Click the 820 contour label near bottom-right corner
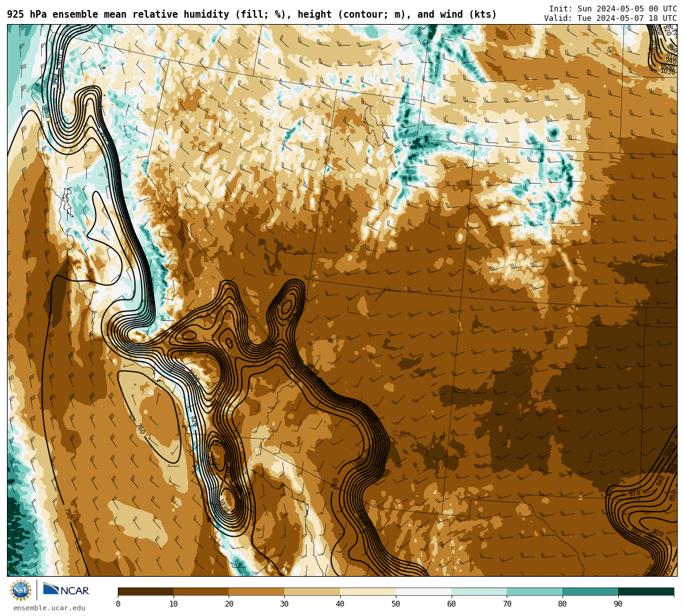Image resolution: width=684 pixels, height=616 pixels. 658,533
